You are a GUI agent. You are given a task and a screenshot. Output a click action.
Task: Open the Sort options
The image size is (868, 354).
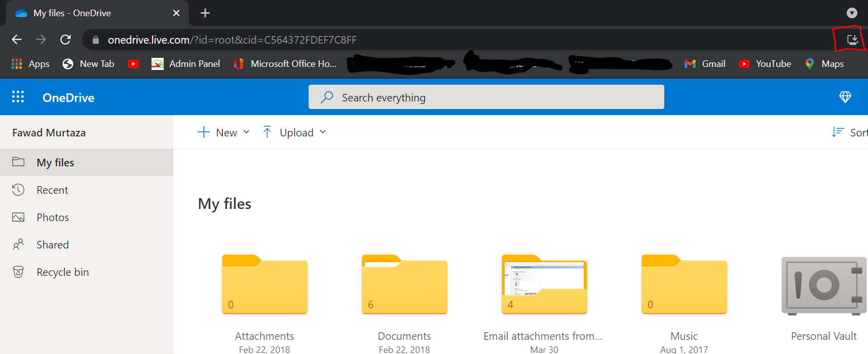pos(850,132)
